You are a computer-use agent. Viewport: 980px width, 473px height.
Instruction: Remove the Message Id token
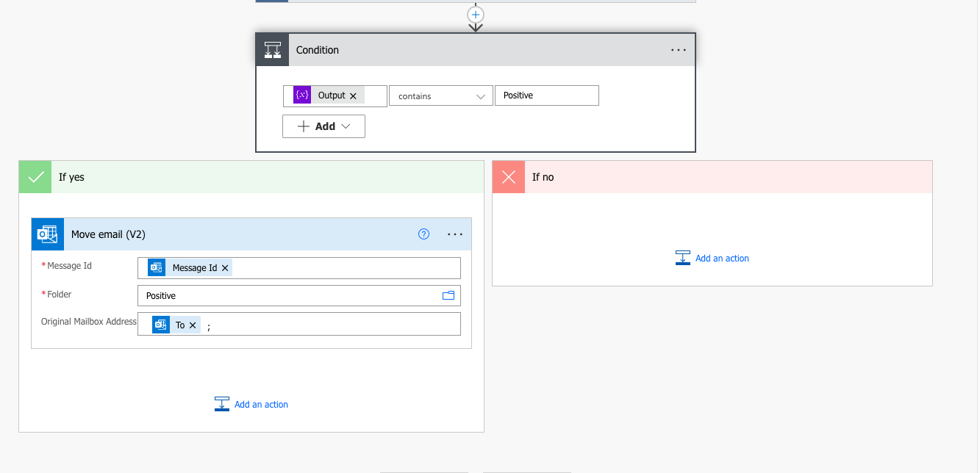point(225,268)
